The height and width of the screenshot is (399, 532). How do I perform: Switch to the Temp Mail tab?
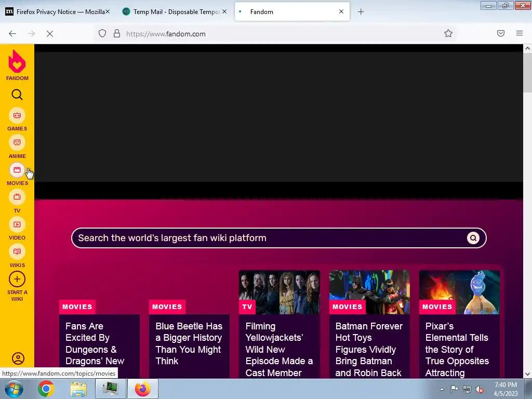(x=174, y=12)
